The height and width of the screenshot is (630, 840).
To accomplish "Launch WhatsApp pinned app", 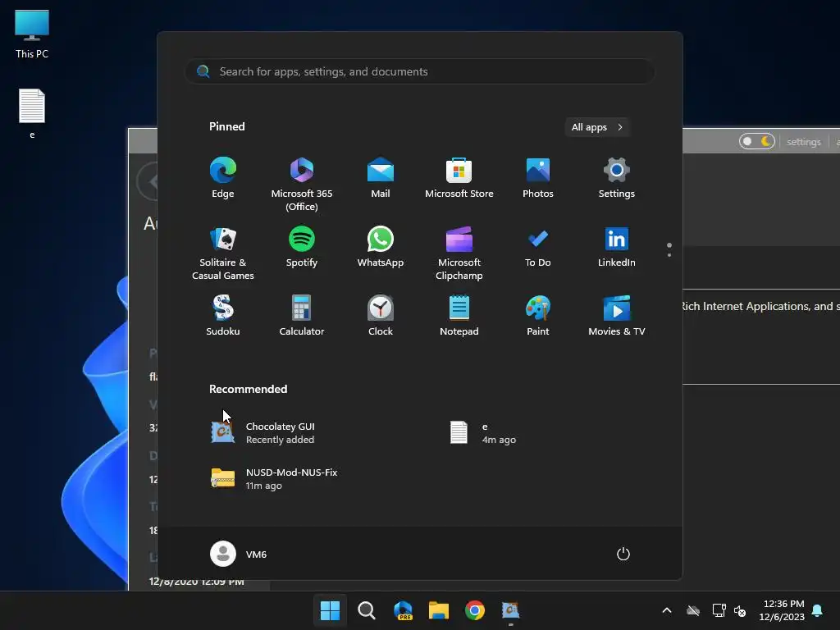I will [381, 247].
